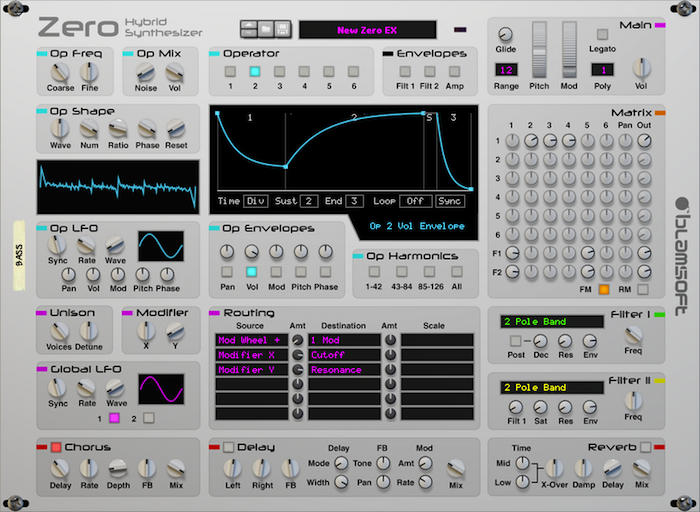Select the Op Harmonics 43-84 button
700x512 pixels.
[402, 271]
